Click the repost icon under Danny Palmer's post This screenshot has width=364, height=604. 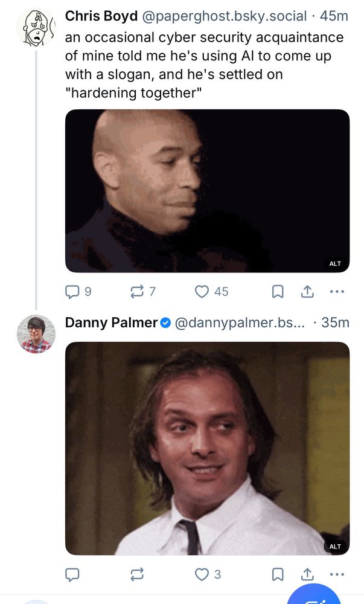coord(138,574)
